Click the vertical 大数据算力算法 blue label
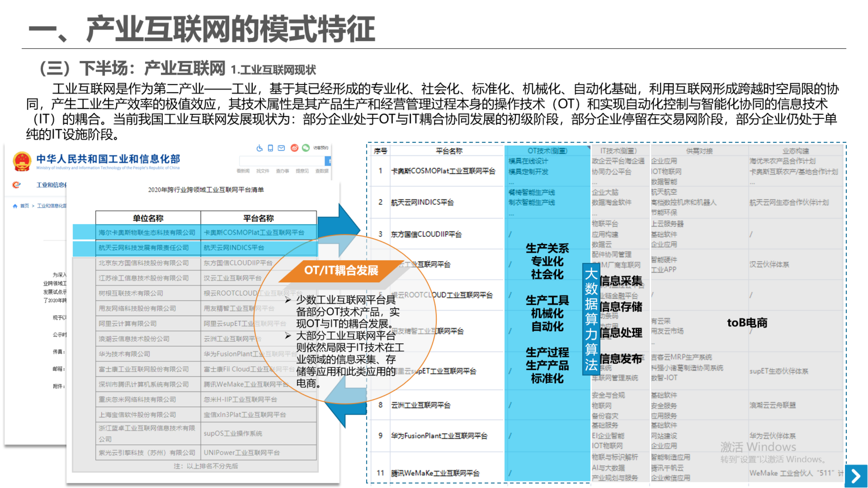The image size is (868, 488). coord(591,319)
